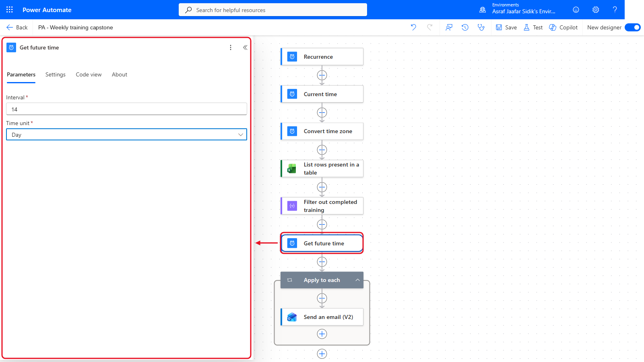Image resolution: width=644 pixels, height=362 pixels.
Task: Insert step below Get future time
Action: point(322,262)
